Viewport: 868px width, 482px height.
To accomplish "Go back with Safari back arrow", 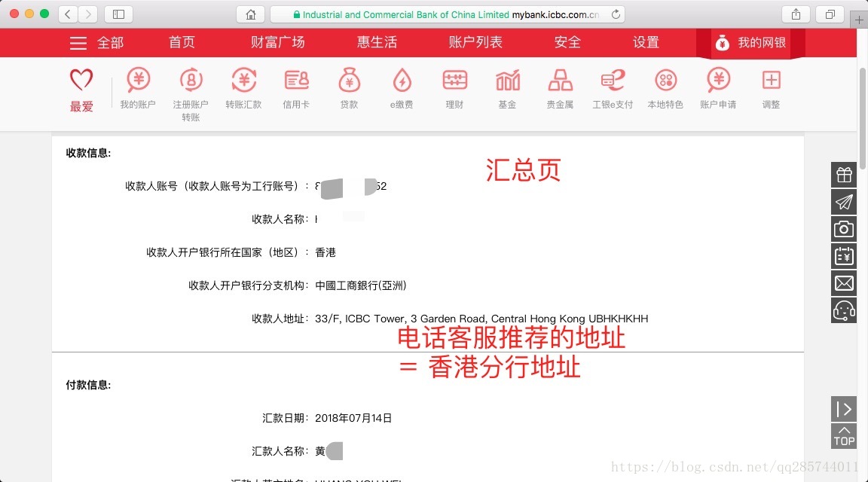I will coord(68,14).
